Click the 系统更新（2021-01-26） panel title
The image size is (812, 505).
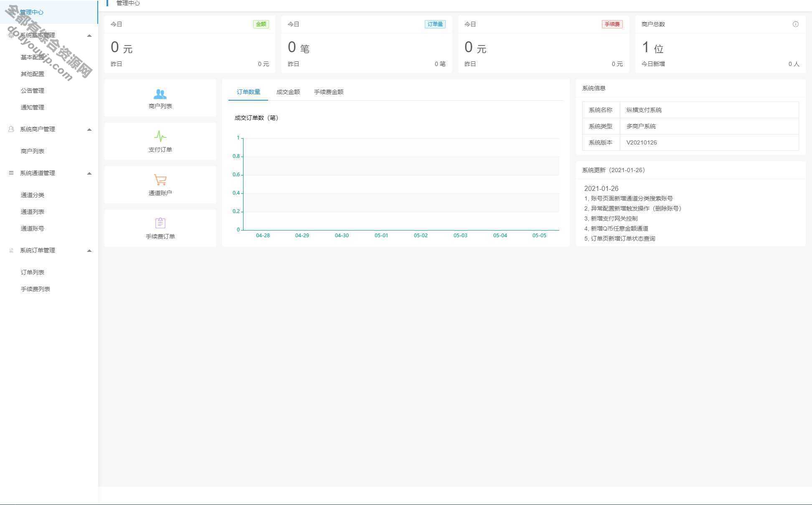(x=614, y=170)
